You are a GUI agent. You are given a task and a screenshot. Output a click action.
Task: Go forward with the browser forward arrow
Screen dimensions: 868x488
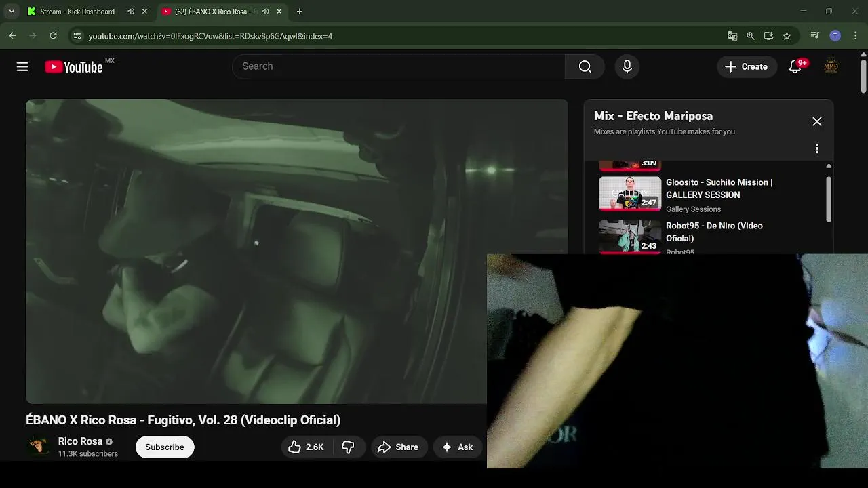click(33, 36)
